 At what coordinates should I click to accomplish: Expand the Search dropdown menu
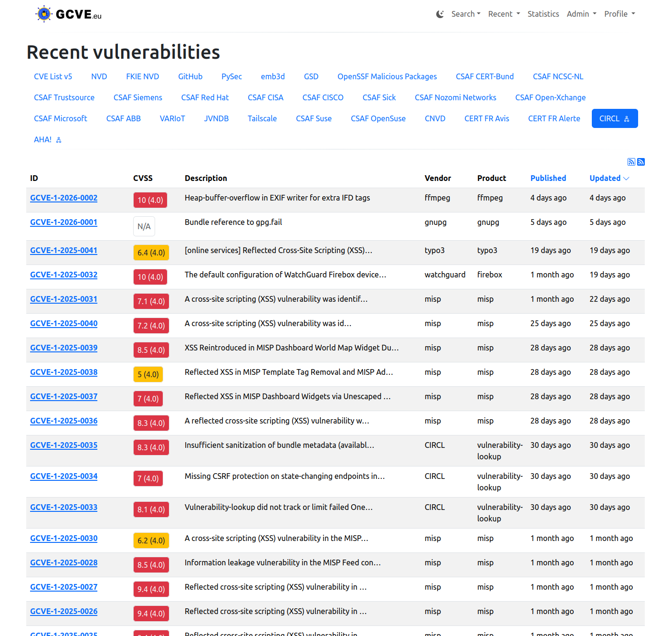pos(465,14)
